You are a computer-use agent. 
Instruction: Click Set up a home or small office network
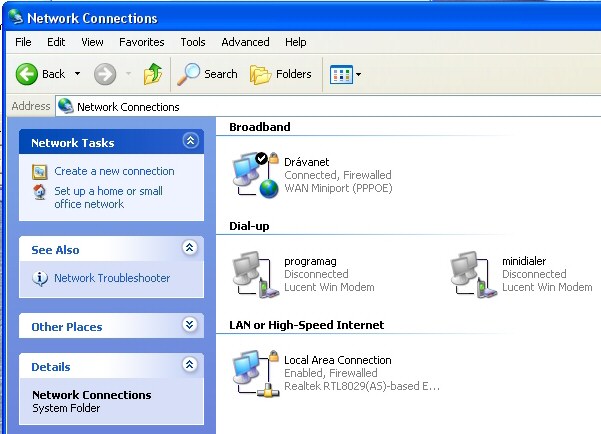click(x=108, y=197)
